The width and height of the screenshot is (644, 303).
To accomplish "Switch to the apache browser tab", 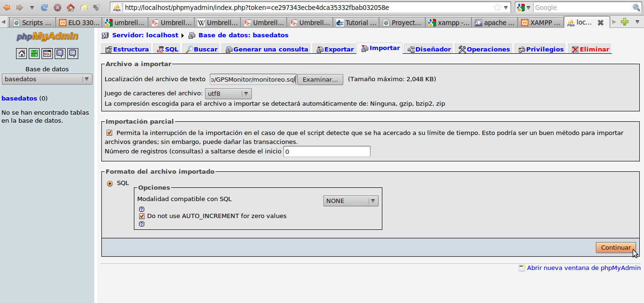I will point(495,22).
